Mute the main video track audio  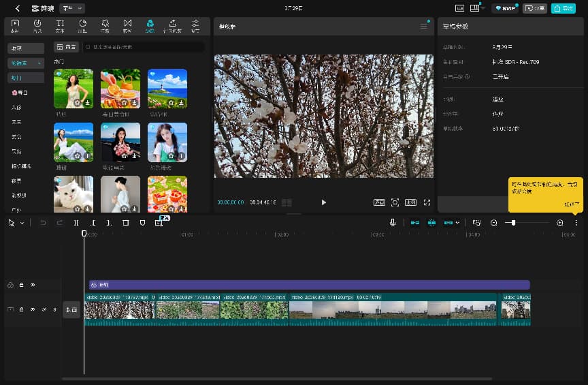click(44, 310)
